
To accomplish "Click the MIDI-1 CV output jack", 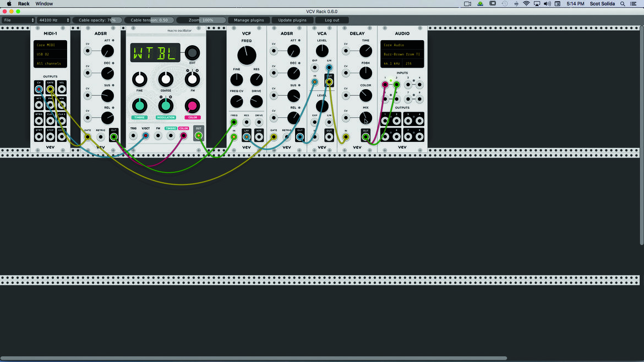I will coord(39,89).
